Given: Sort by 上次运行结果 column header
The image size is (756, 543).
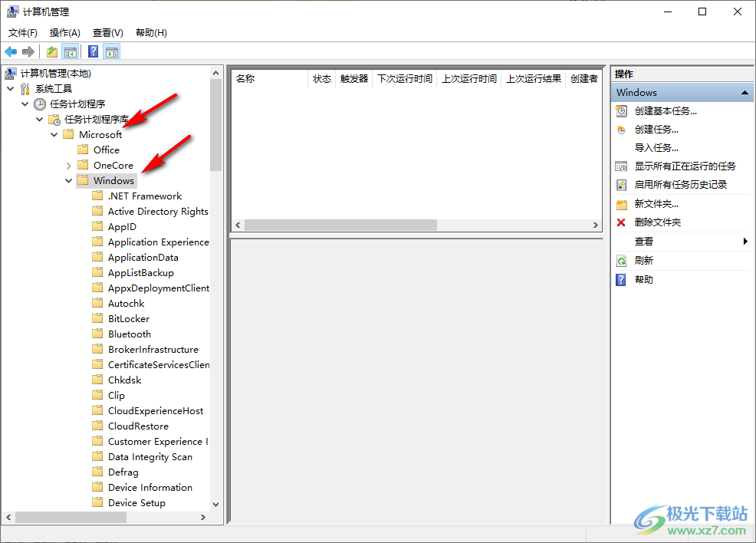Looking at the screenshot, I should [533, 78].
